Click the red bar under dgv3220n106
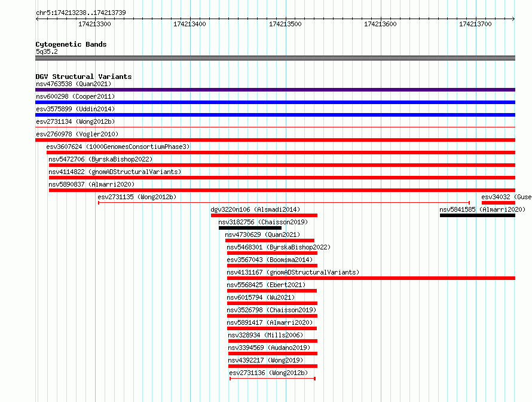Image resolution: width=532 pixels, height=402 pixels. click(x=264, y=215)
